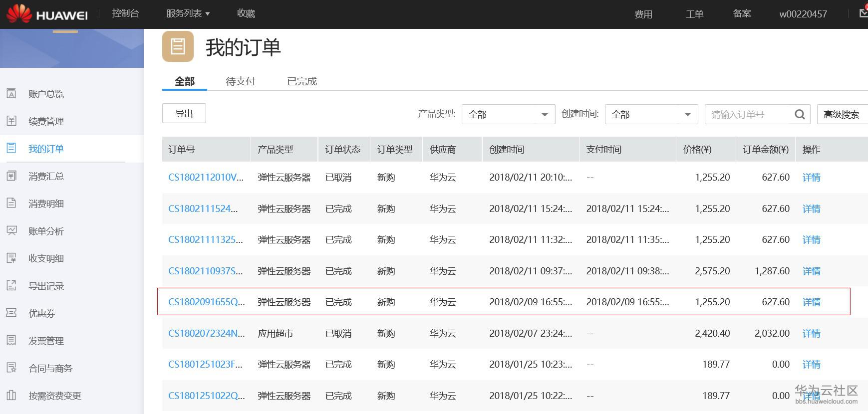
Task: Click the Huawei logo
Action: (x=47, y=14)
